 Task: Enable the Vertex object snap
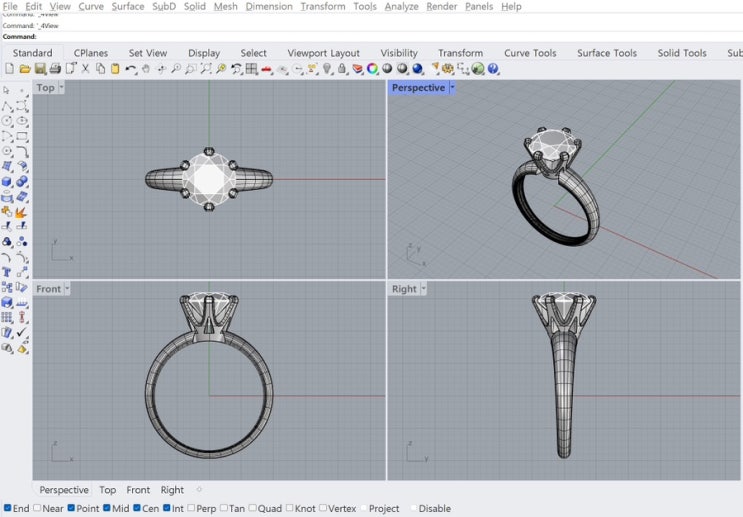(323, 508)
